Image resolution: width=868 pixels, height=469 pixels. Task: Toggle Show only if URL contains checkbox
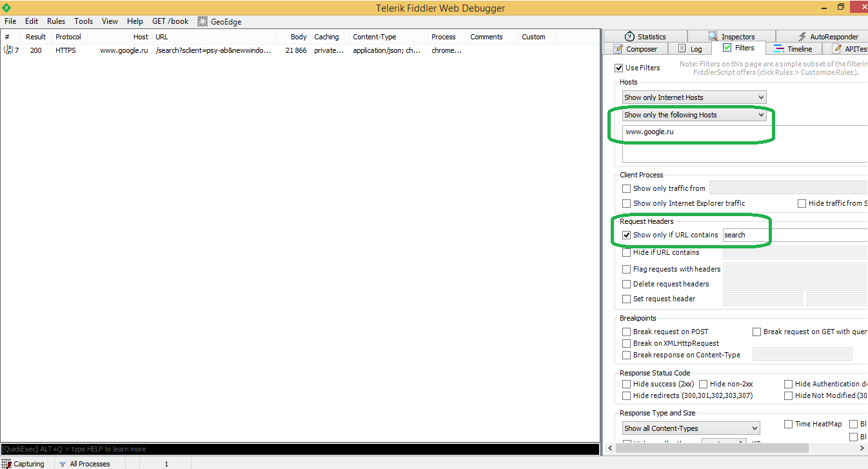(626, 235)
